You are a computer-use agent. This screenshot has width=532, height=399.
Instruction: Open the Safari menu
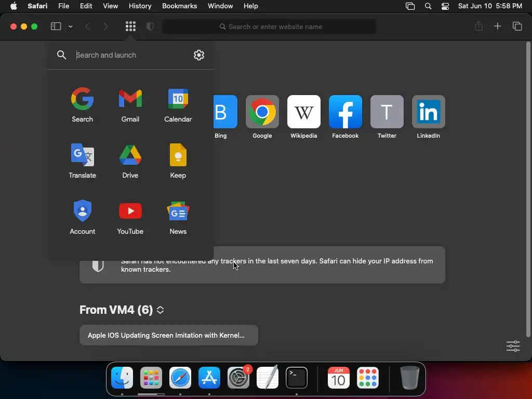[x=37, y=6]
